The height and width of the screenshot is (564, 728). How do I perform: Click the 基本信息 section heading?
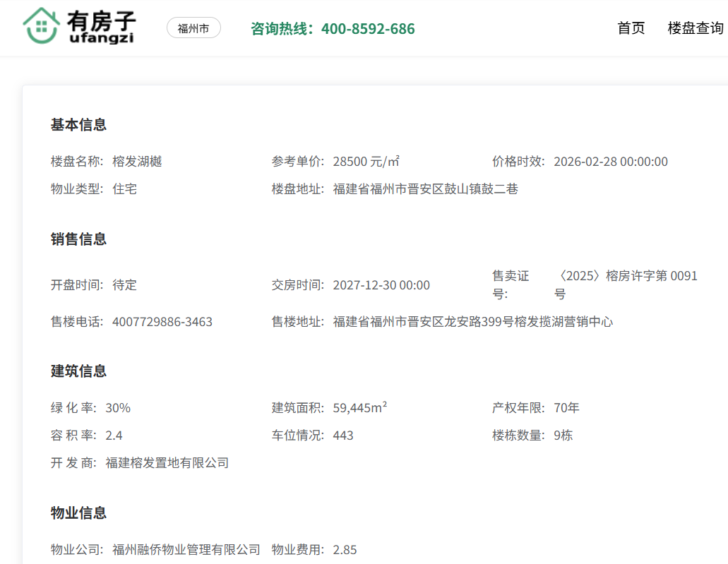[78, 125]
